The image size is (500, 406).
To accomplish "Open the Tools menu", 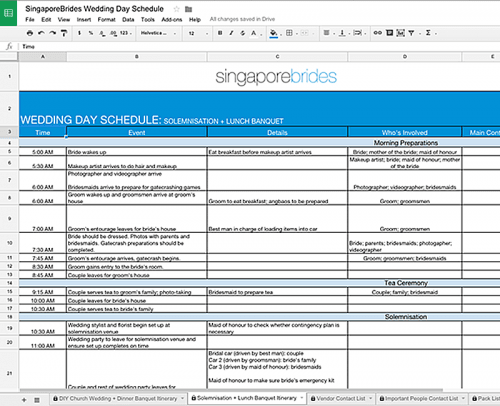I will coord(148,20).
